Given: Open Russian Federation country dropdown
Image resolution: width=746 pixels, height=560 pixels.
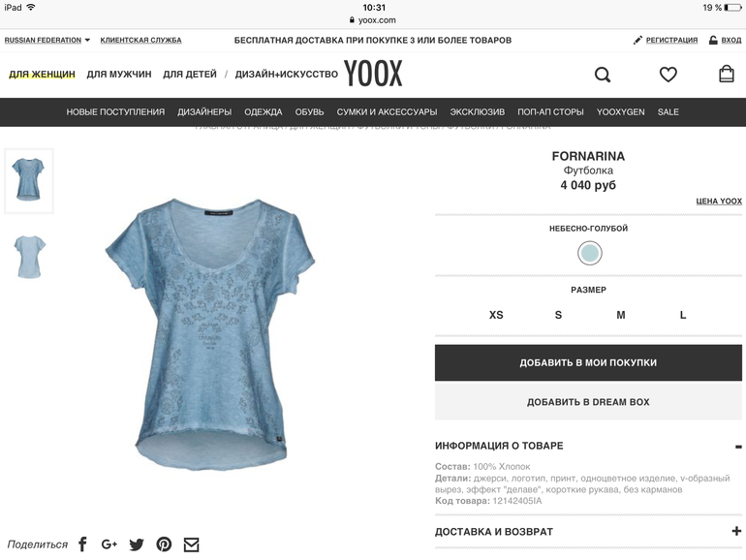Looking at the screenshot, I should coord(47,40).
